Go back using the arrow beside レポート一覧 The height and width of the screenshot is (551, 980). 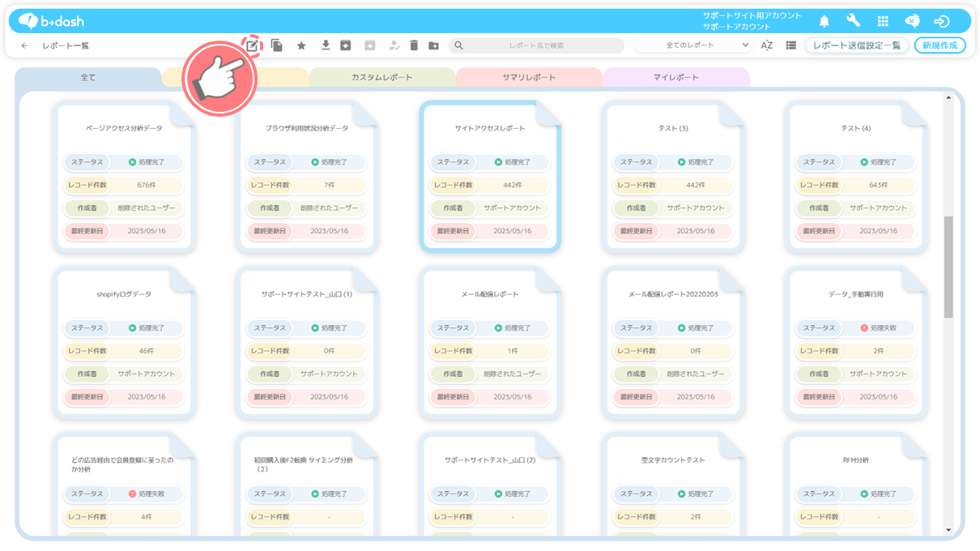(x=24, y=46)
